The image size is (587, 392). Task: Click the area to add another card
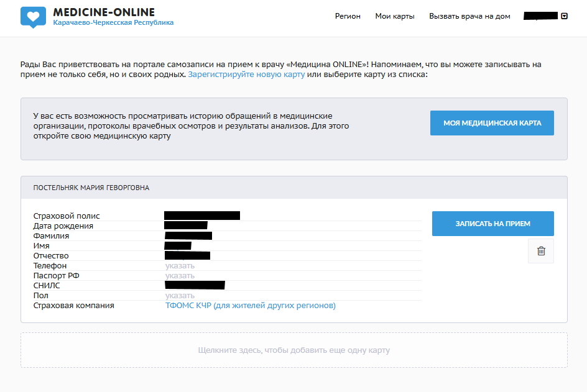click(293, 350)
